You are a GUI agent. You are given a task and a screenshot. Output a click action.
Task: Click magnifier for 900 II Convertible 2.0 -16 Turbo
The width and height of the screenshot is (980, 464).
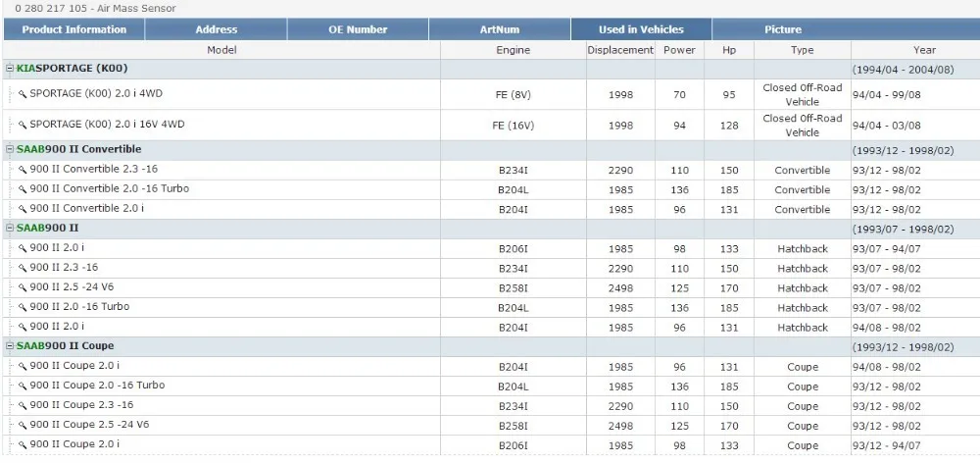click(x=22, y=189)
